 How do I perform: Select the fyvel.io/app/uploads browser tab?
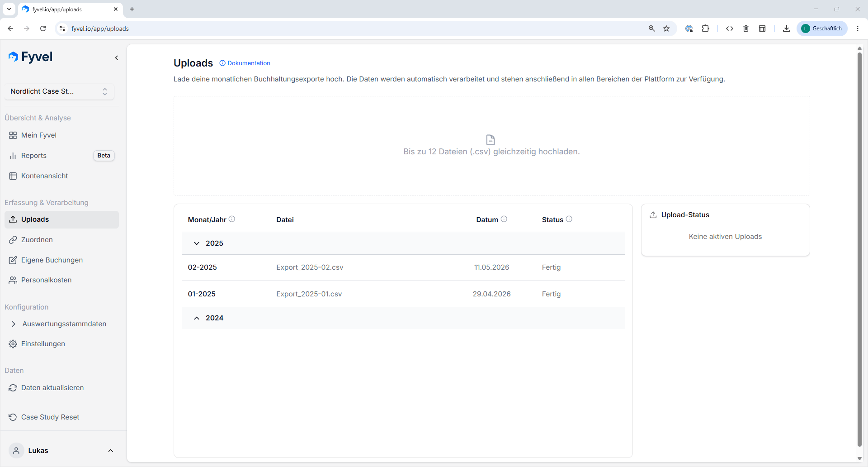[x=70, y=10]
